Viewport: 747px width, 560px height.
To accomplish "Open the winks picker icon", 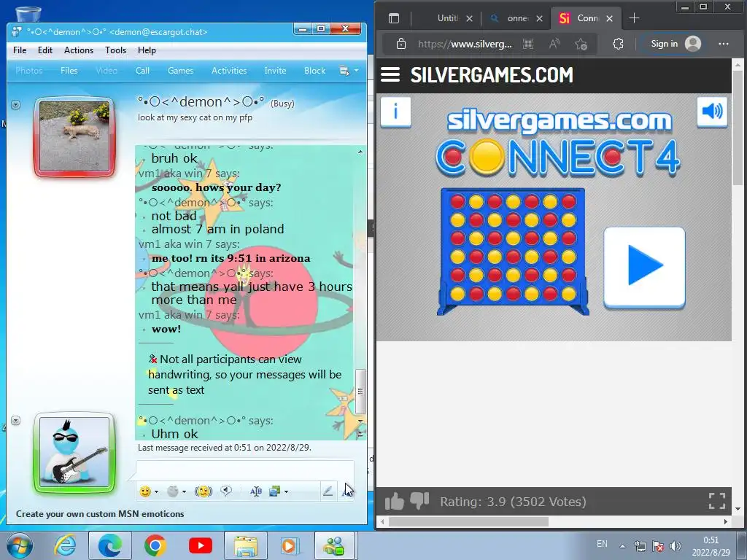I will coord(173,491).
